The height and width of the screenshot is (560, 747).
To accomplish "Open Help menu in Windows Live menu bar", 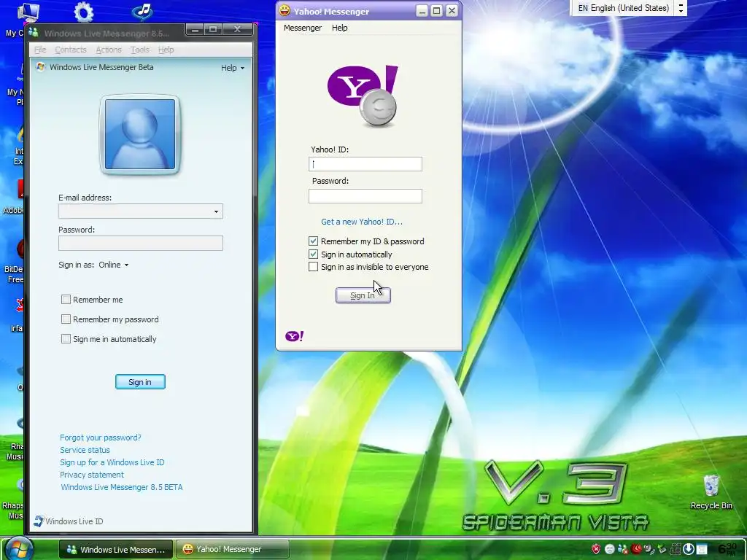I will pos(166,50).
